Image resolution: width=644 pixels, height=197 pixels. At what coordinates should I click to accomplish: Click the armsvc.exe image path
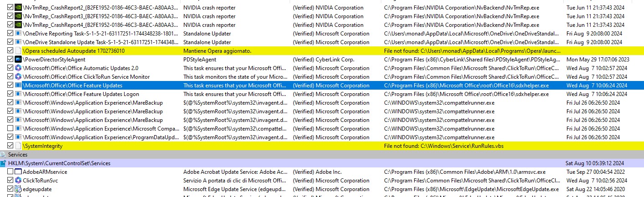point(465,172)
